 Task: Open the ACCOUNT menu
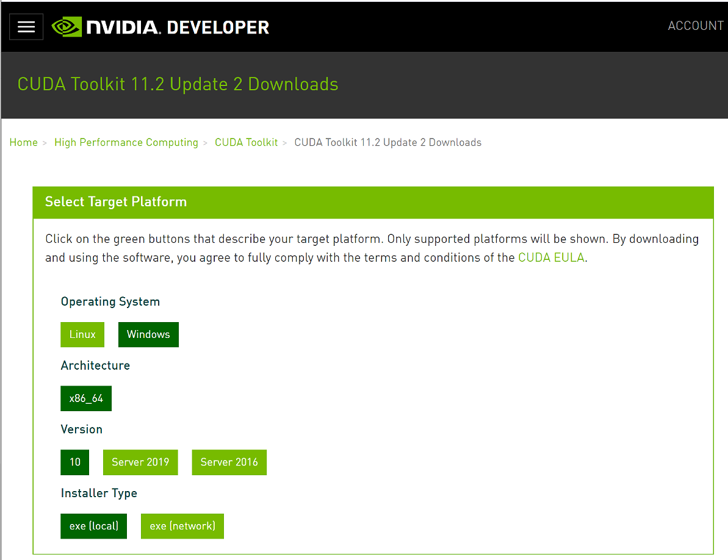click(695, 26)
